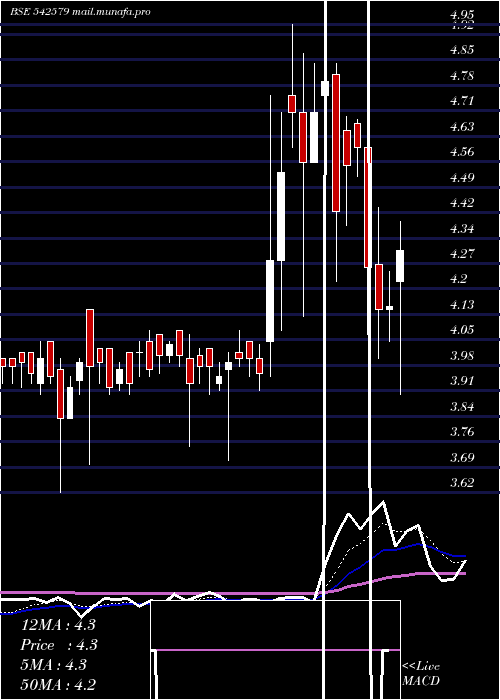Click the BSE 542579 mail.munafa.pro title
Viewport: 500px width, 700px height.
click(80, 12)
